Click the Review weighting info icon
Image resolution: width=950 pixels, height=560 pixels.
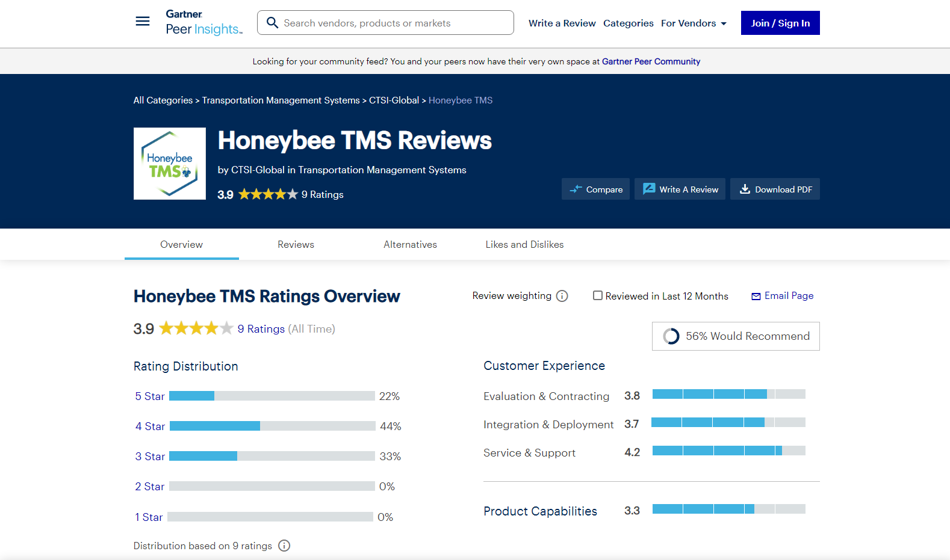562,296
